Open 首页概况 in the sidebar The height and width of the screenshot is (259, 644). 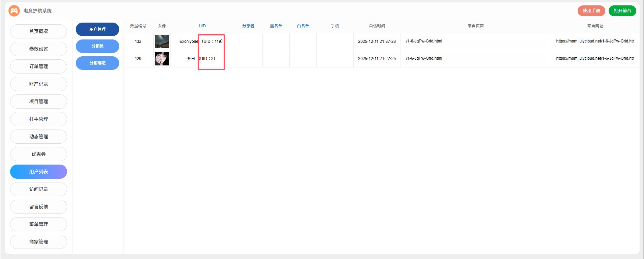[x=38, y=31]
